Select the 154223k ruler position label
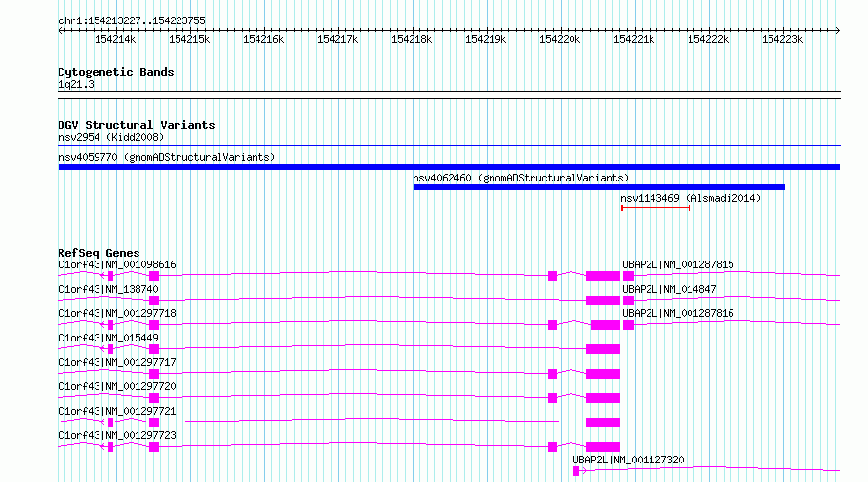Viewport: 868px width, 482px height. tap(782, 39)
